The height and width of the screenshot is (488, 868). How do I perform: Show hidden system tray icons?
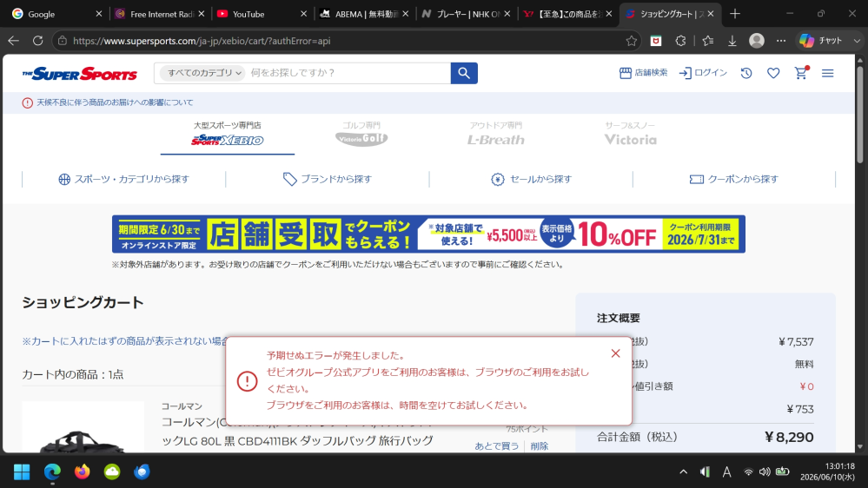tap(684, 472)
